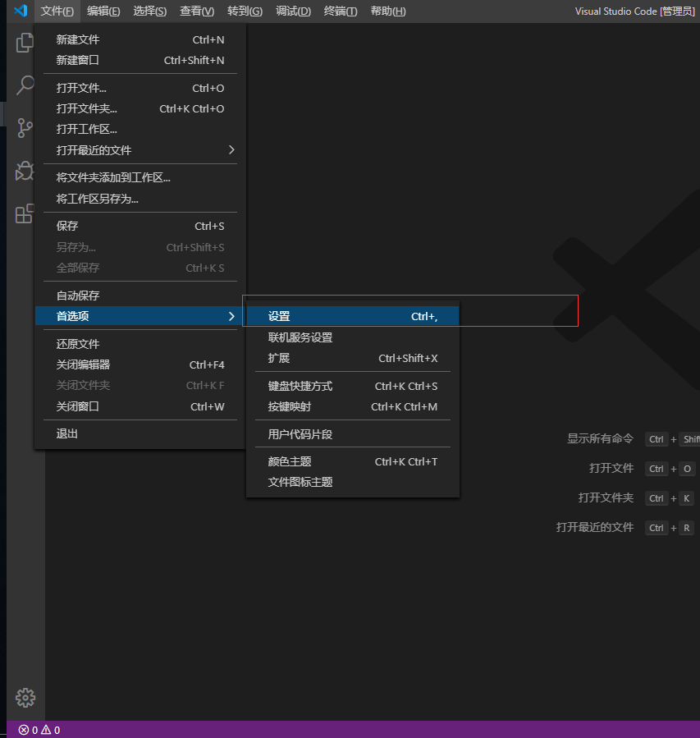Open the 转到(G) menu
The height and width of the screenshot is (738, 700).
point(245,11)
